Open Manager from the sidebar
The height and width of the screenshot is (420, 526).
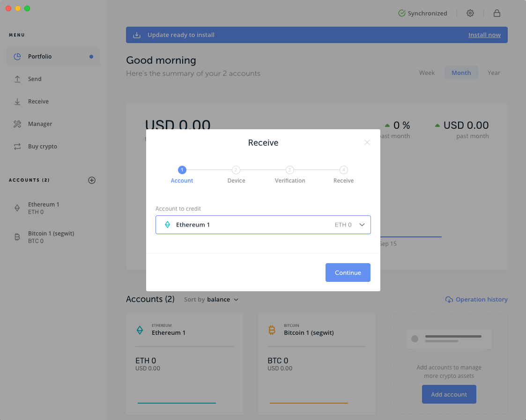click(17, 124)
